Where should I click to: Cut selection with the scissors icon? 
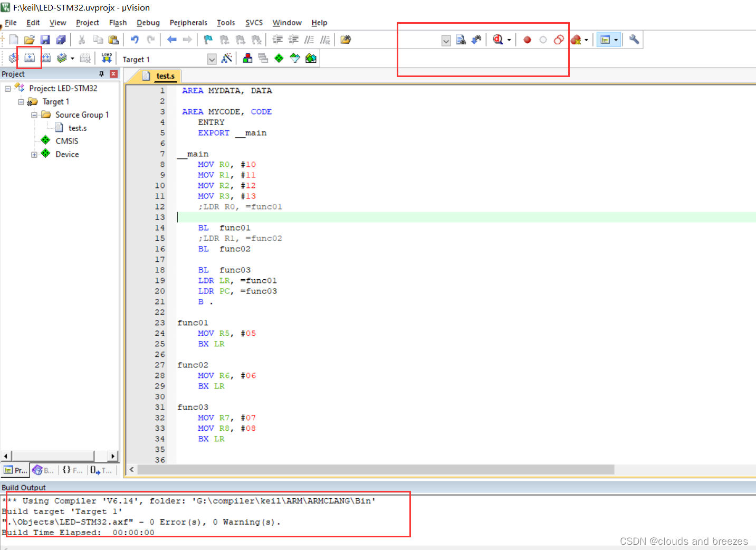coord(82,40)
